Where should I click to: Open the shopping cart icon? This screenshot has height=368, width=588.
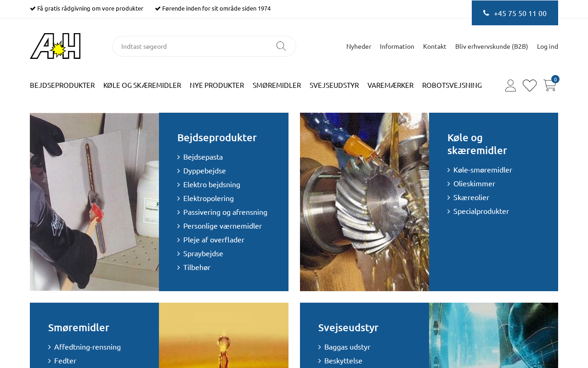pyautogui.click(x=550, y=86)
